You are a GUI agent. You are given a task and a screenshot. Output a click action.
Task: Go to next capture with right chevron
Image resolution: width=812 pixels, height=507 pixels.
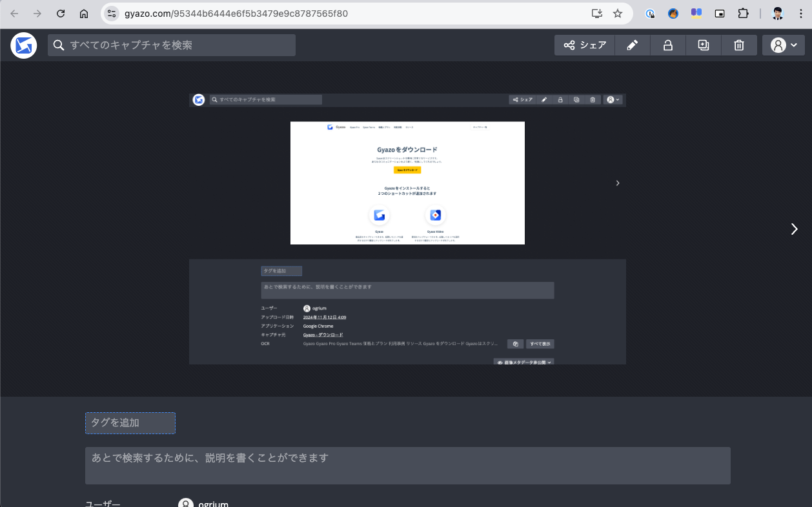point(795,229)
